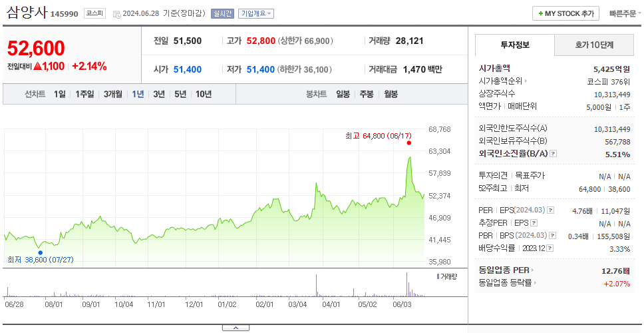Click the 02/01 date label on chart axis
Screen dimensions: 644x333
pyautogui.click(x=265, y=306)
